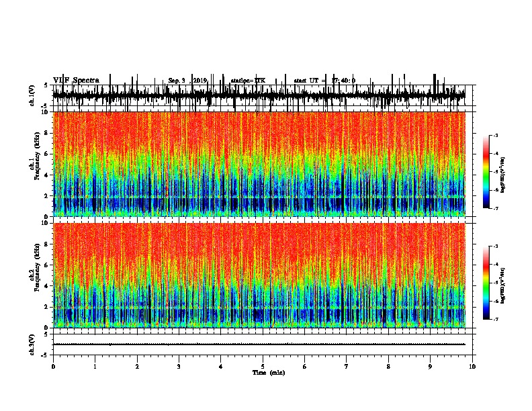This screenshot has width=532, height=411.
Task: Click the "4" kHz tick on ch.1 spectrogram
Action: coord(46,175)
